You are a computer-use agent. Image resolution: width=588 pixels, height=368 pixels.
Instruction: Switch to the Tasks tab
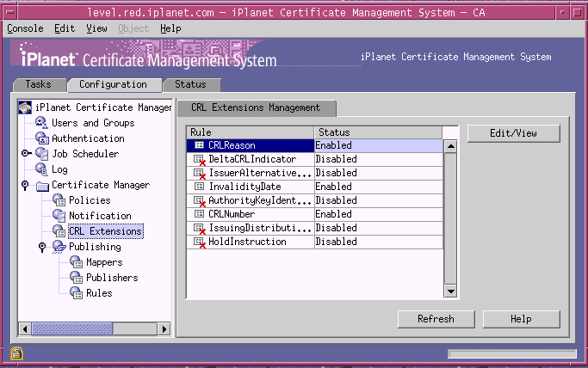click(x=38, y=84)
